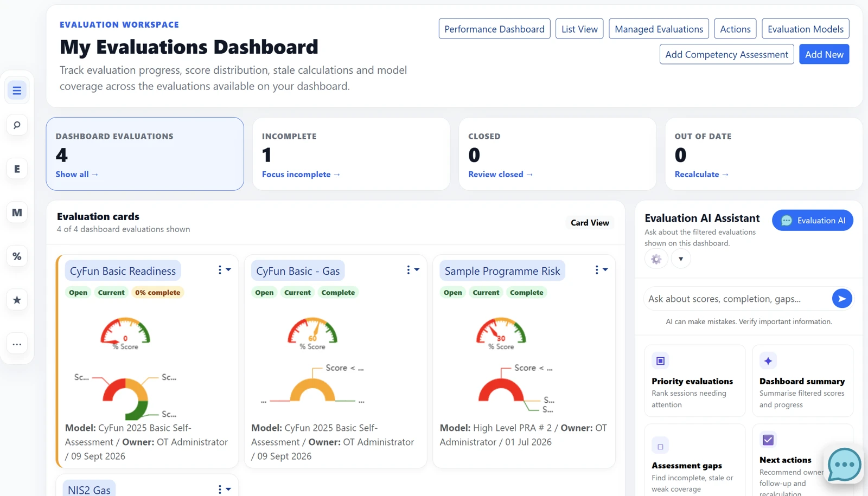The image size is (868, 496).
Task: Click the percent sidebar icon
Action: [x=17, y=256]
